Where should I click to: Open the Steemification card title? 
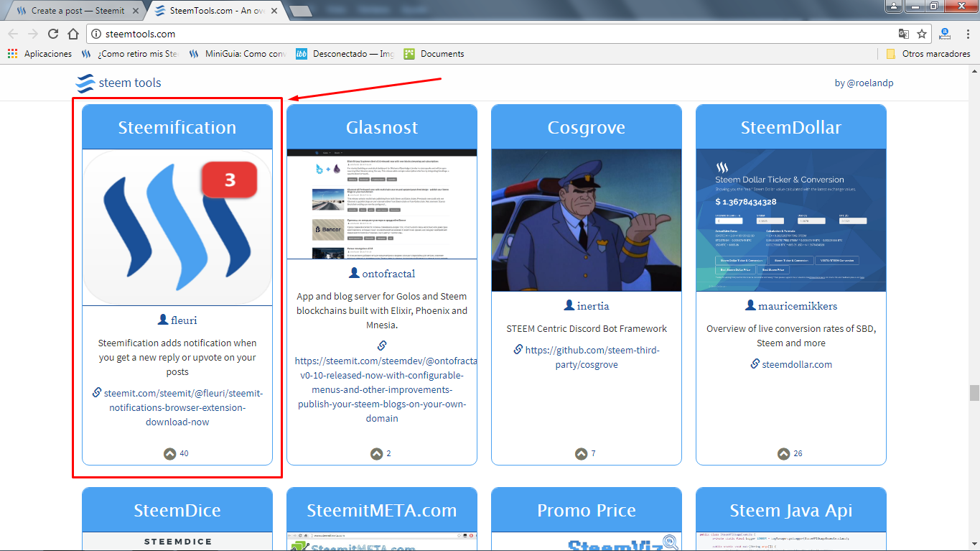[177, 127]
